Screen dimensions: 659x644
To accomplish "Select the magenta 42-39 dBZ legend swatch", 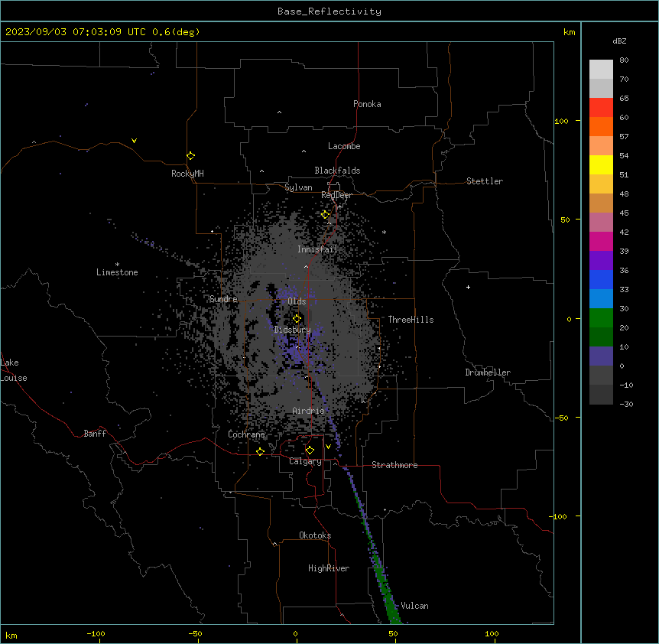I will click(601, 241).
